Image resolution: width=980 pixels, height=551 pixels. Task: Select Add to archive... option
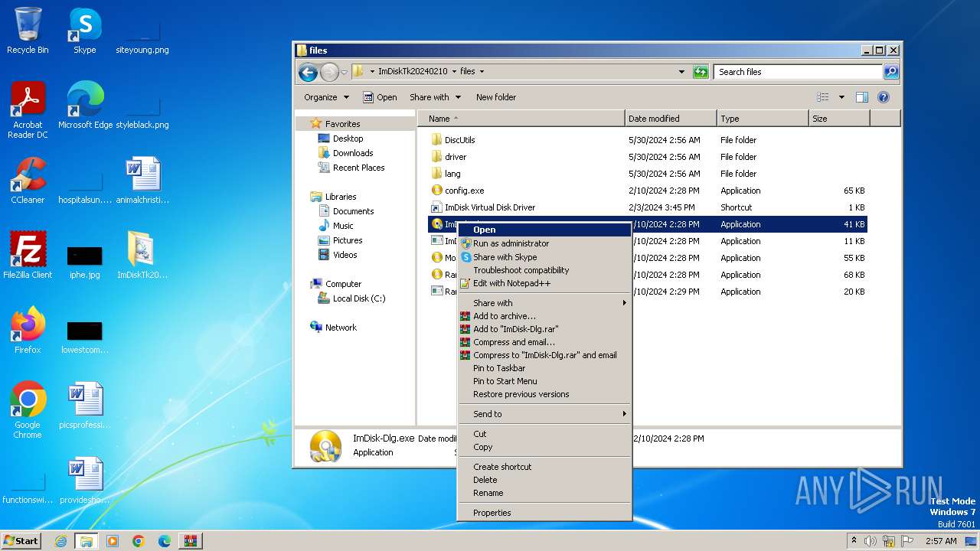544,316
